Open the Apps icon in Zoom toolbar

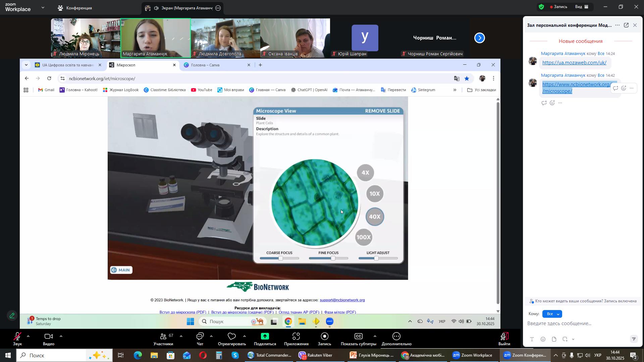click(296, 337)
